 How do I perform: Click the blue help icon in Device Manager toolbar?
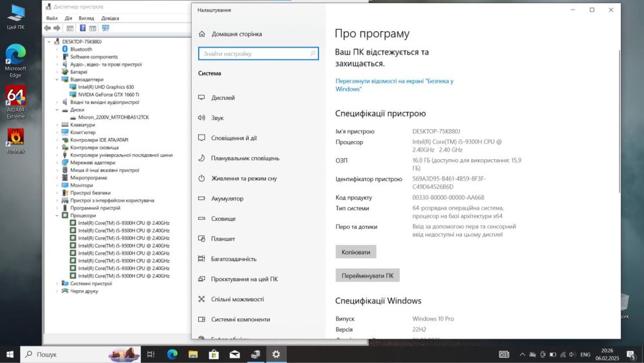point(82,28)
